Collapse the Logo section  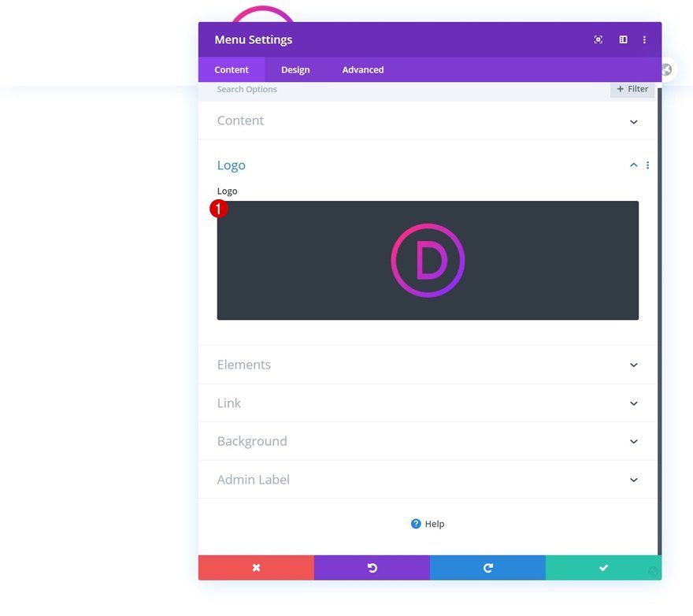click(x=633, y=165)
